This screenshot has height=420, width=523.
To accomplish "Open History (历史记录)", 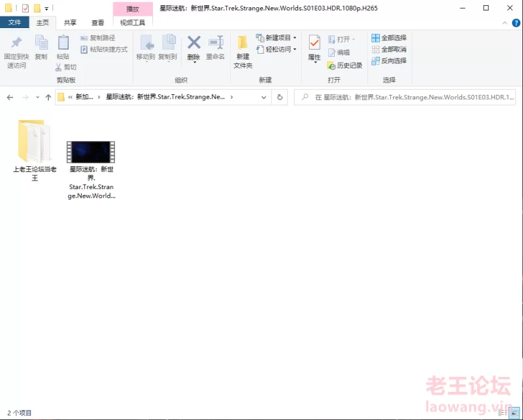I will (x=345, y=65).
